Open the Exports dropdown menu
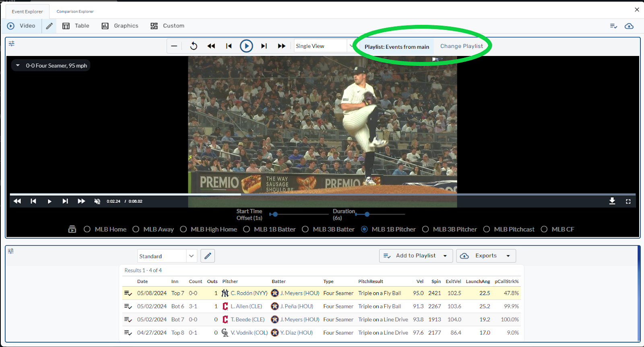644x347 pixels. point(486,256)
